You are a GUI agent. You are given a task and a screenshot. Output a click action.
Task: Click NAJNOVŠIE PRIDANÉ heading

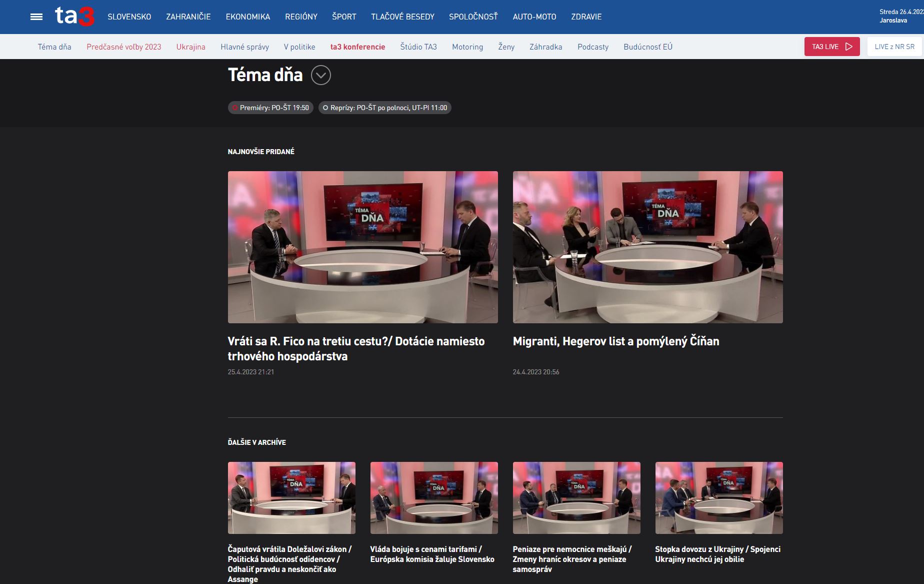(x=261, y=152)
